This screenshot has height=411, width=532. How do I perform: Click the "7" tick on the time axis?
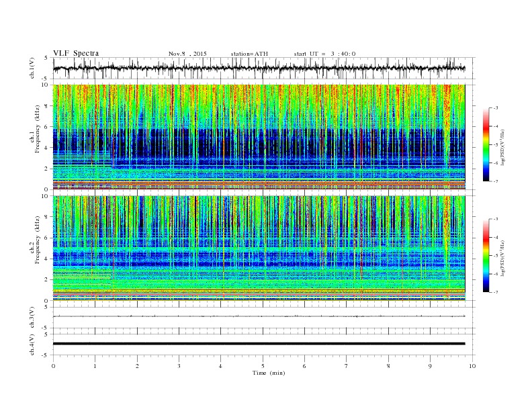pos(347,366)
